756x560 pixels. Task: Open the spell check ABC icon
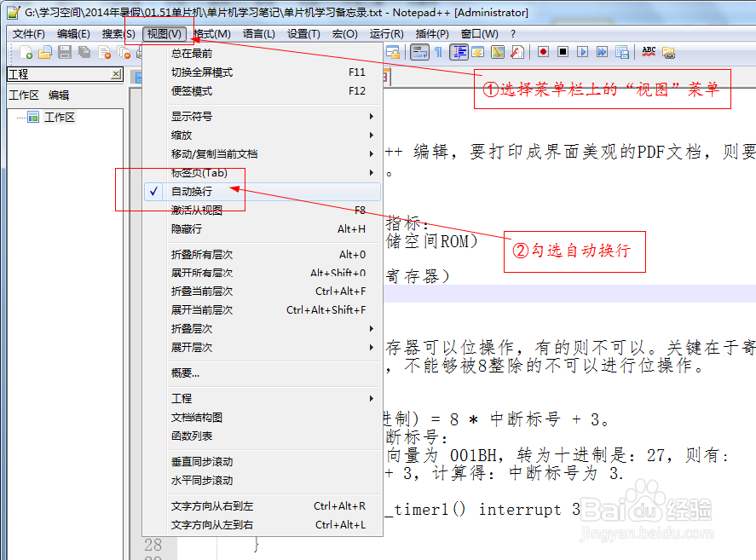[649, 51]
